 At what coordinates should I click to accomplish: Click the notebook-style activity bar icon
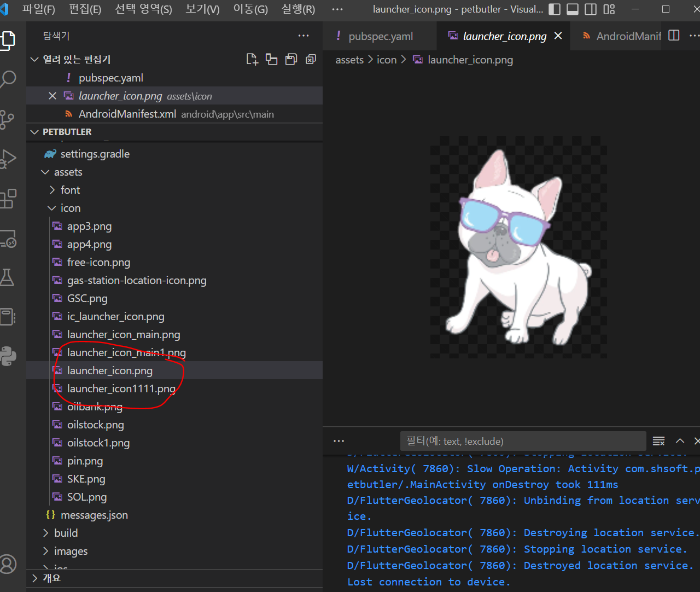point(8,317)
